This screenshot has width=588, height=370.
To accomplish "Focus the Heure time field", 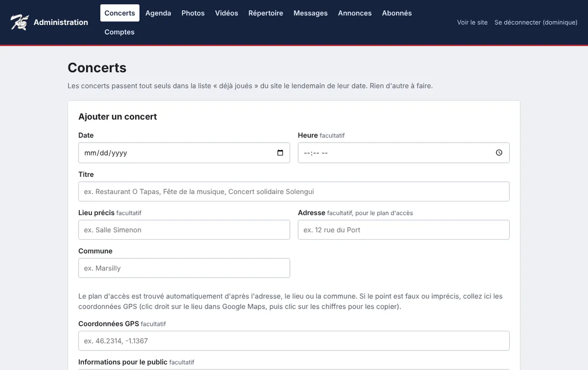I will (404, 153).
